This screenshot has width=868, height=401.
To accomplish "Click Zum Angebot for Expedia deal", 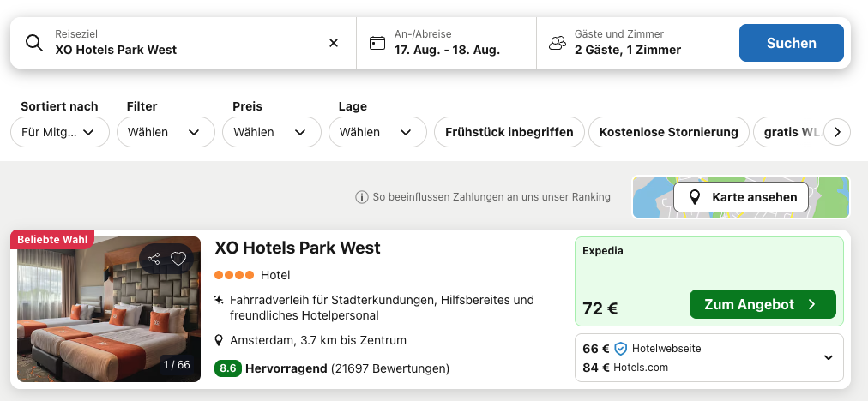I will (763, 304).
